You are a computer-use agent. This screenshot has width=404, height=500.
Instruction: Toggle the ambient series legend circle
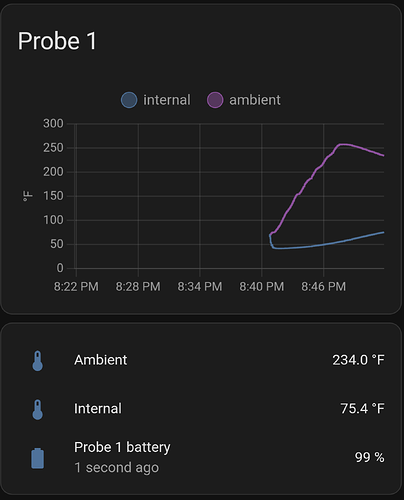coord(215,100)
